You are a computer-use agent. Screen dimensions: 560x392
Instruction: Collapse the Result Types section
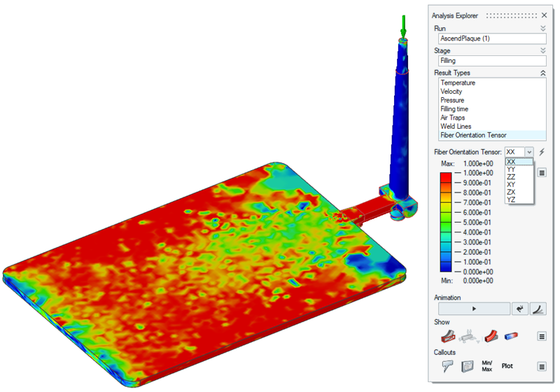pos(542,73)
